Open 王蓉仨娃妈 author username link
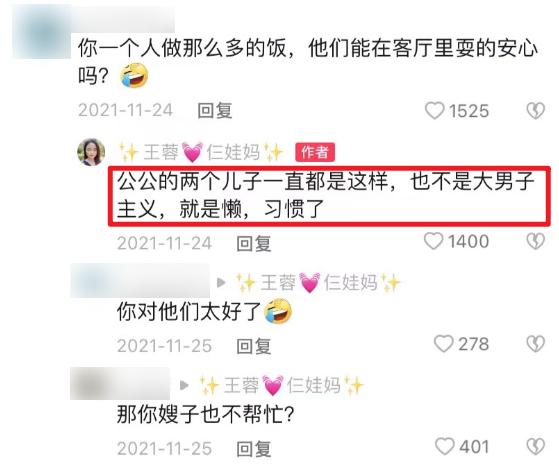Screen dimensions: 559x473 201,152
